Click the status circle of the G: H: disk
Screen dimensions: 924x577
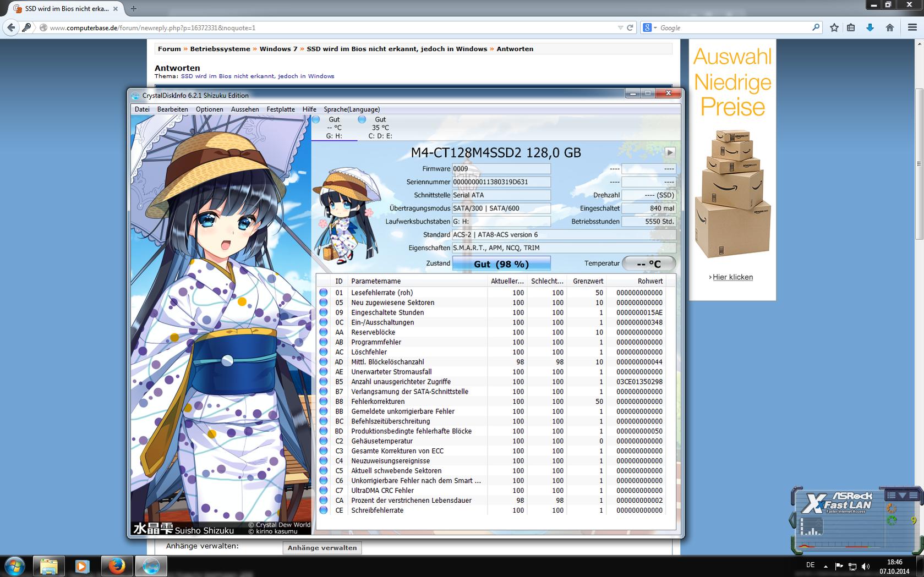point(316,119)
